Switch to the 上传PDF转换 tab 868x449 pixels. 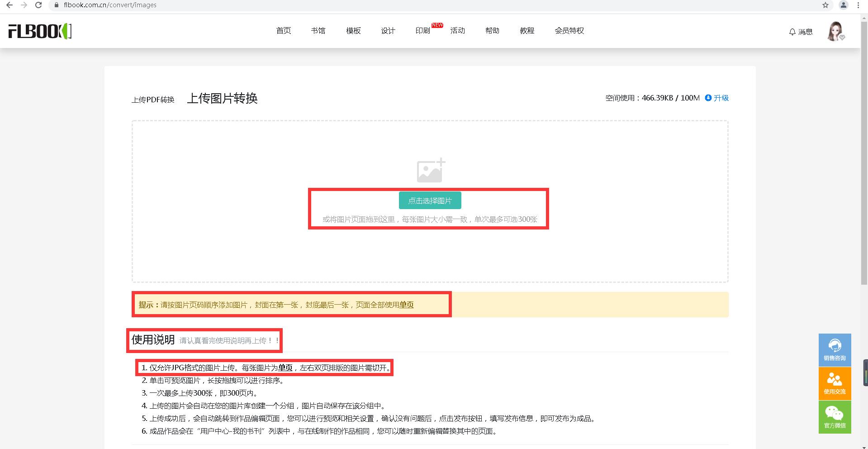pos(153,100)
